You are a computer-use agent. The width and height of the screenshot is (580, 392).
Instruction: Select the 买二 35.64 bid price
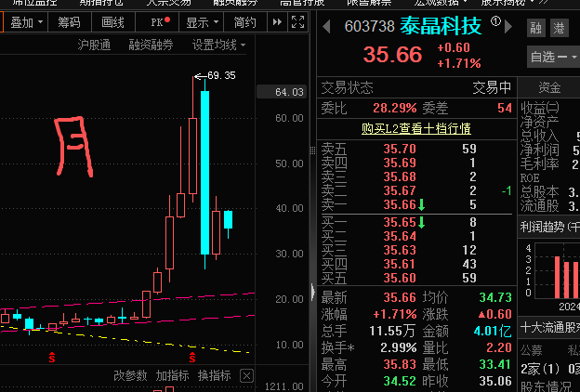400,236
